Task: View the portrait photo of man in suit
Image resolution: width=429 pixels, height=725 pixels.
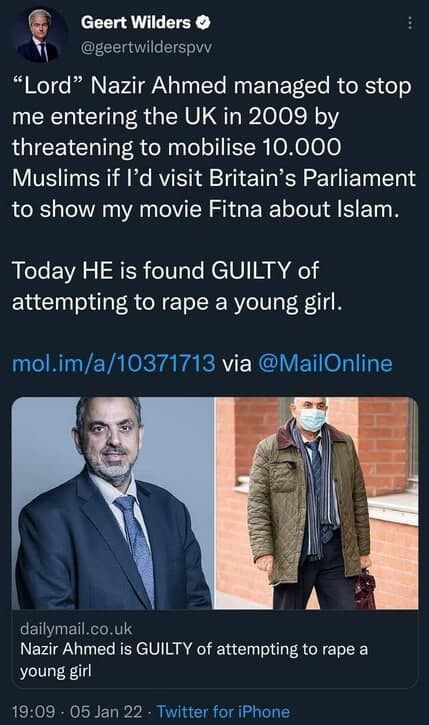Action: 112,503
